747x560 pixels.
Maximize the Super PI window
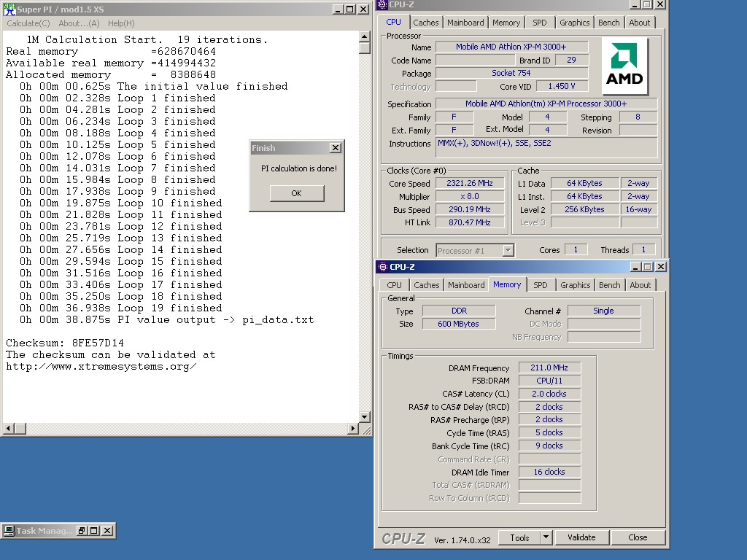349,9
